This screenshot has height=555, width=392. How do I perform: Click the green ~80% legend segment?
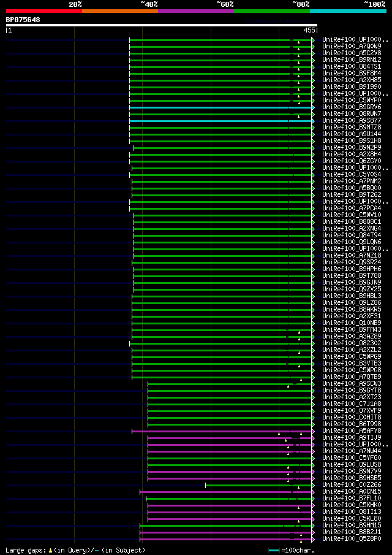[272, 11]
